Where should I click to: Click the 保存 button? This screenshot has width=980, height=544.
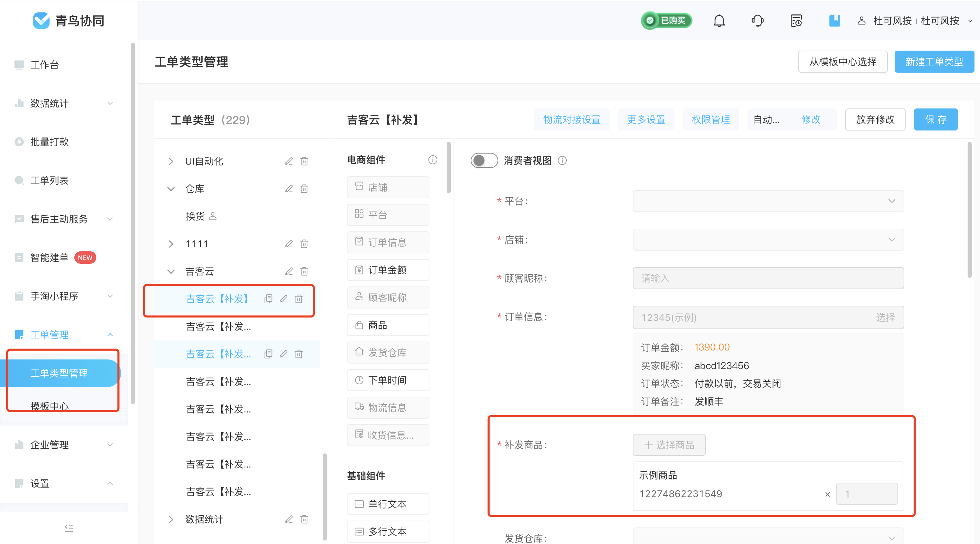coord(936,119)
